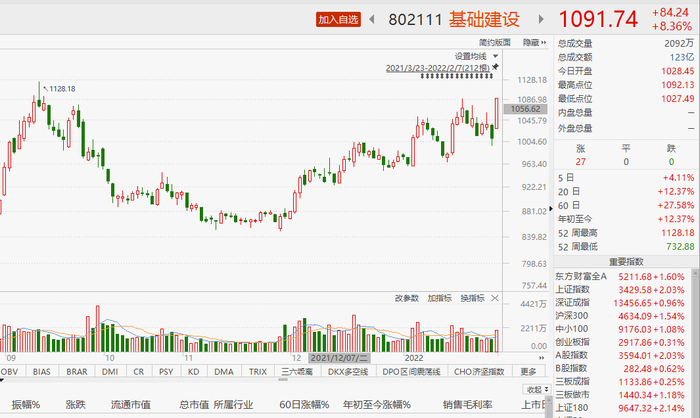Click the date range 2021/3/23-2022/2/7 link

438,68
